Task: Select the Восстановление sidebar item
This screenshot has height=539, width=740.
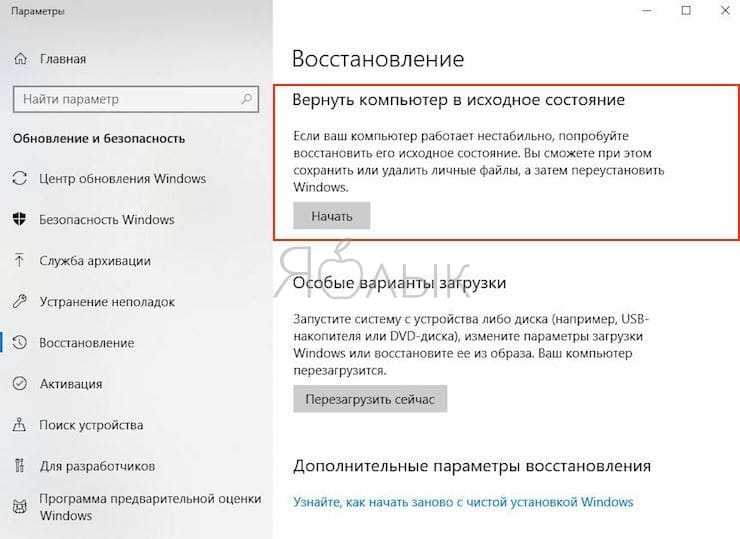Action: 87,343
